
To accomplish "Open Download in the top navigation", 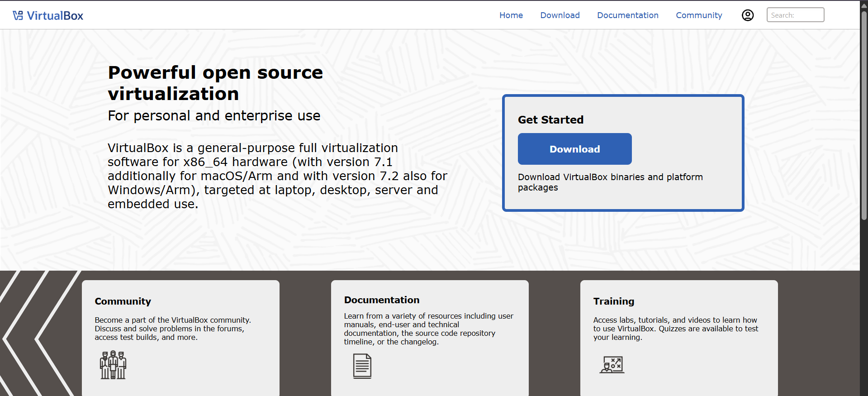I will pos(560,15).
